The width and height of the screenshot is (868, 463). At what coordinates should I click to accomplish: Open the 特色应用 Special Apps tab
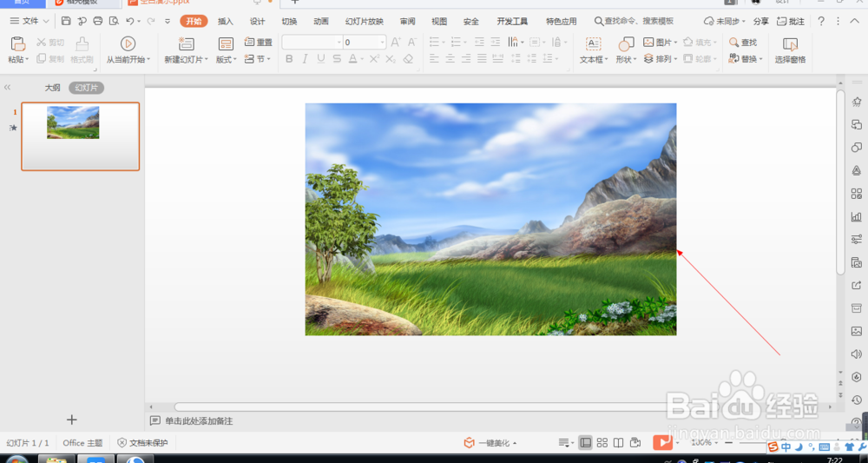coord(562,21)
